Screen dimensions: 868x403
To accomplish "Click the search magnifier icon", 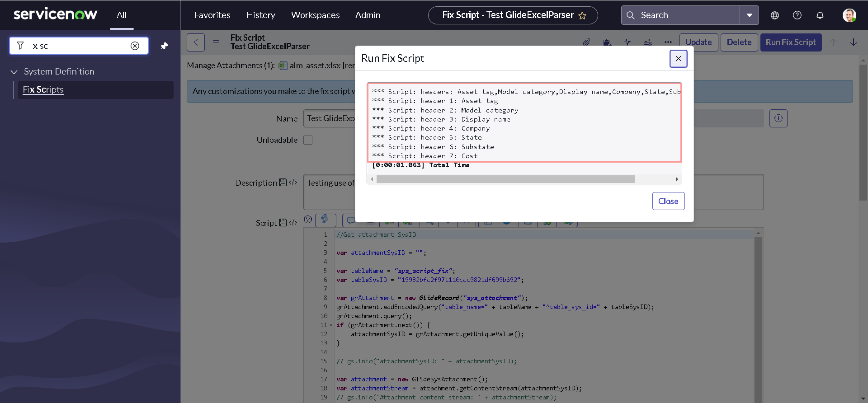I will [631, 15].
